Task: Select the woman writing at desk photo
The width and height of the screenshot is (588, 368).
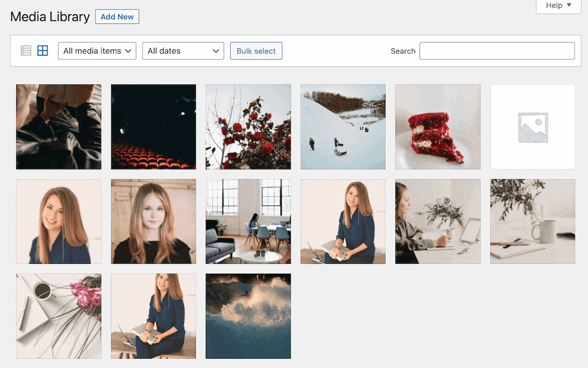Action: pos(438,221)
